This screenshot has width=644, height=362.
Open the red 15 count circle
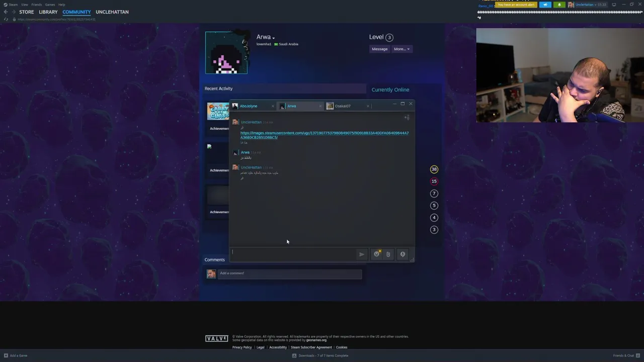[x=434, y=182]
